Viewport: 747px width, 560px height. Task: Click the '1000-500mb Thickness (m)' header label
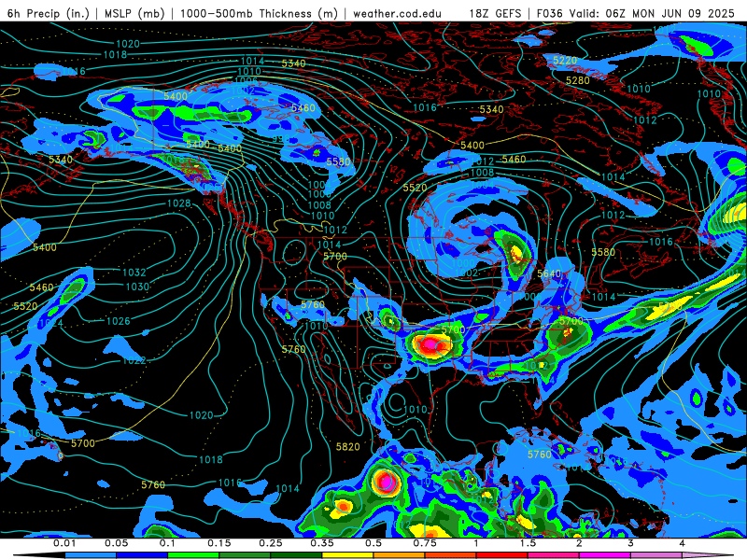pyautogui.click(x=259, y=13)
